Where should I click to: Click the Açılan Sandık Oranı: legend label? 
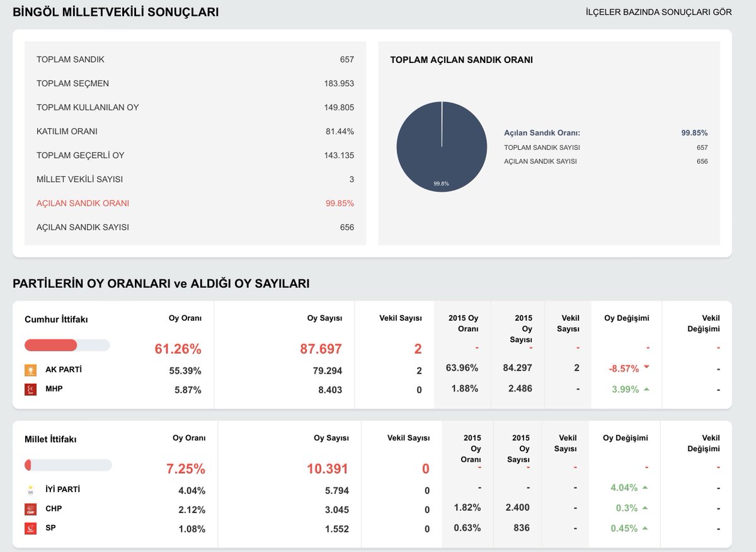(x=542, y=133)
